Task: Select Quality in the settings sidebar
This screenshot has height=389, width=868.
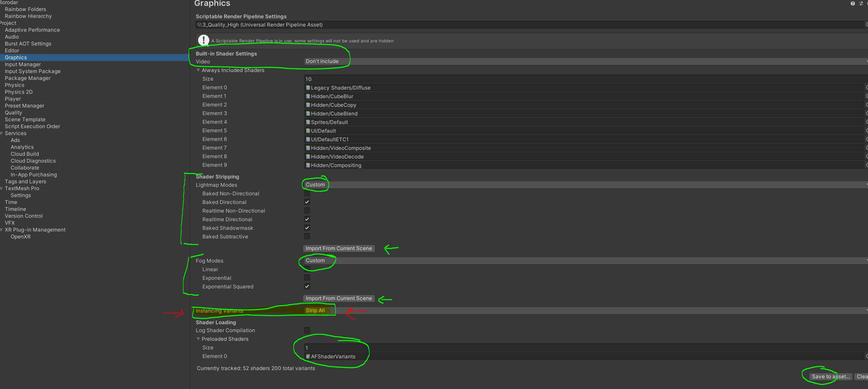Action: point(13,113)
